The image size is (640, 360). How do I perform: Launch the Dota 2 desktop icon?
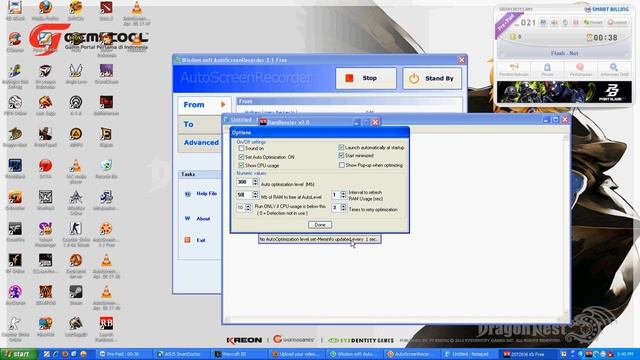(x=106, y=8)
